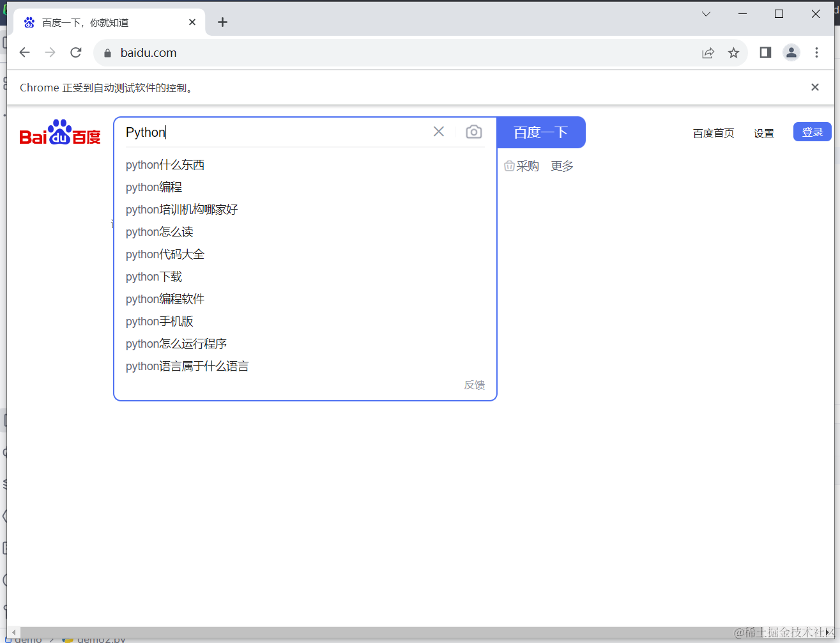Select suggestion python培训机构哪家好

(181, 210)
